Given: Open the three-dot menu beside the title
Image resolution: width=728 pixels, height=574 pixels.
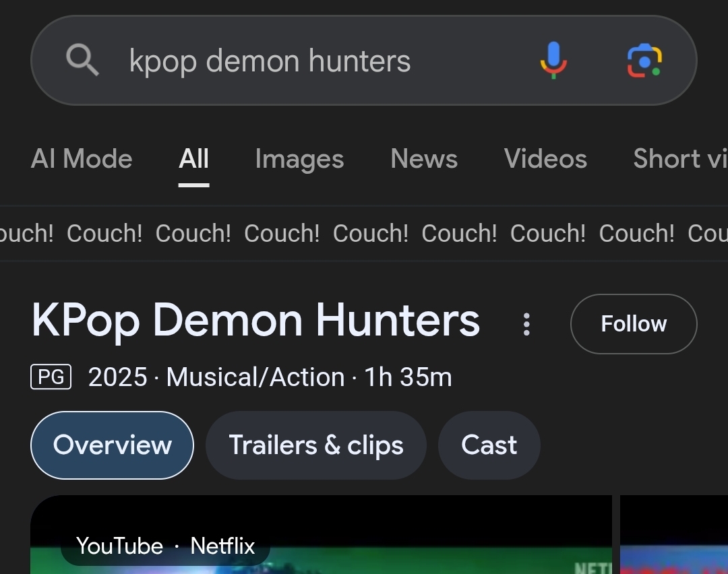Looking at the screenshot, I should (x=526, y=324).
